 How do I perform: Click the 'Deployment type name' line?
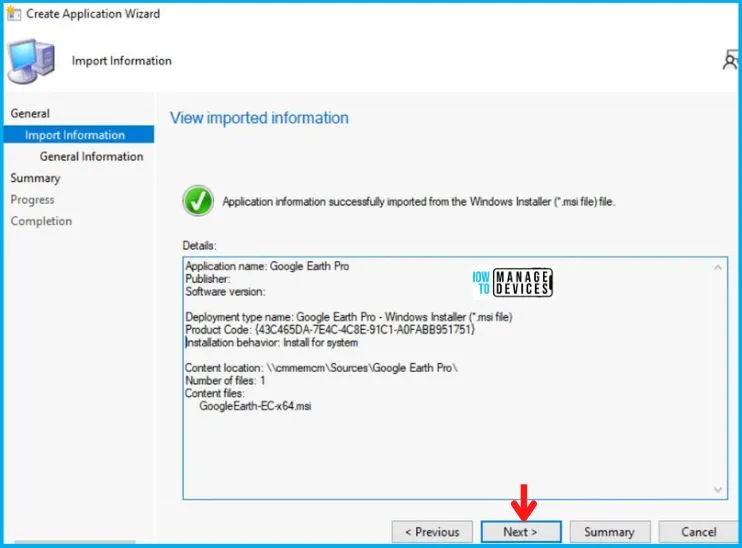(x=349, y=317)
